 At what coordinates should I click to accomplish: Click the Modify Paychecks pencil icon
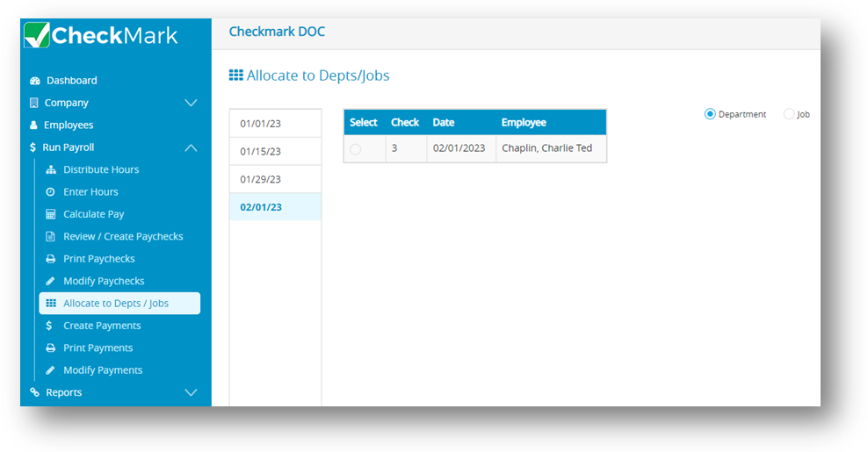tap(50, 281)
